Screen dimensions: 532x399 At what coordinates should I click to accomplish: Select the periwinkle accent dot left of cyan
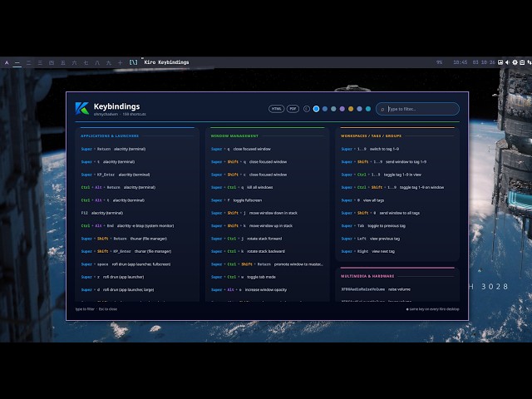(359, 109)
